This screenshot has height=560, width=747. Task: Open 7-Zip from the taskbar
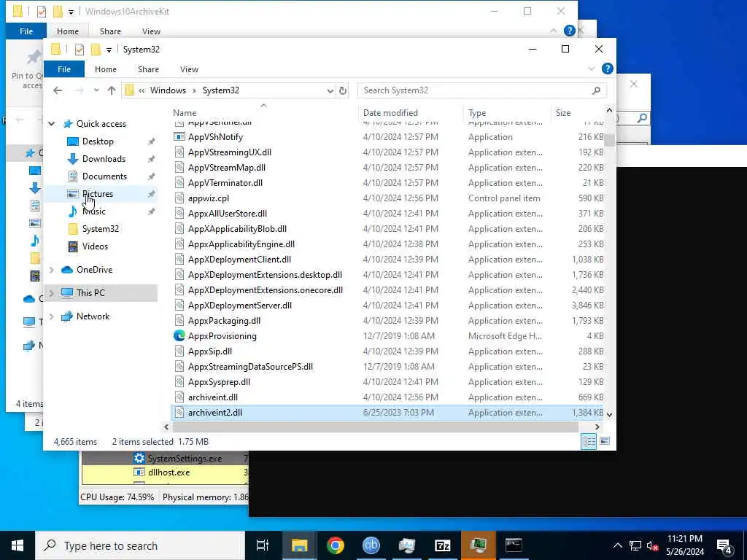coord(443,545)
